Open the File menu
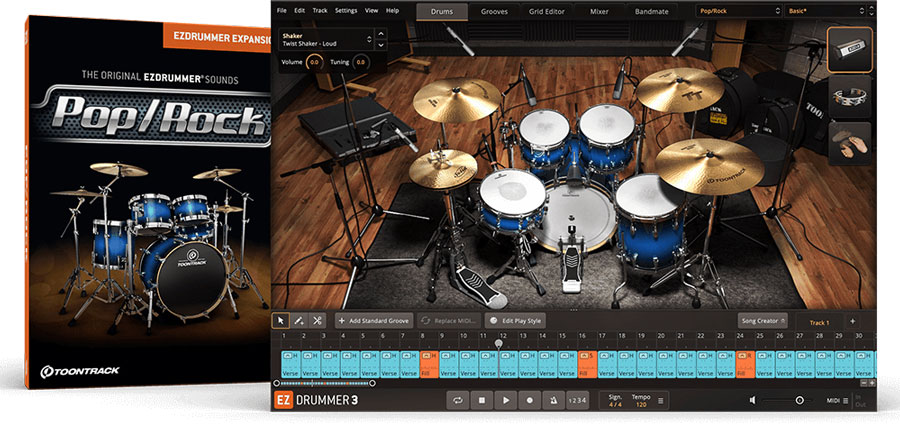This screenshot has height=440, width=900. pyautogui.click(x=281, y=10)
